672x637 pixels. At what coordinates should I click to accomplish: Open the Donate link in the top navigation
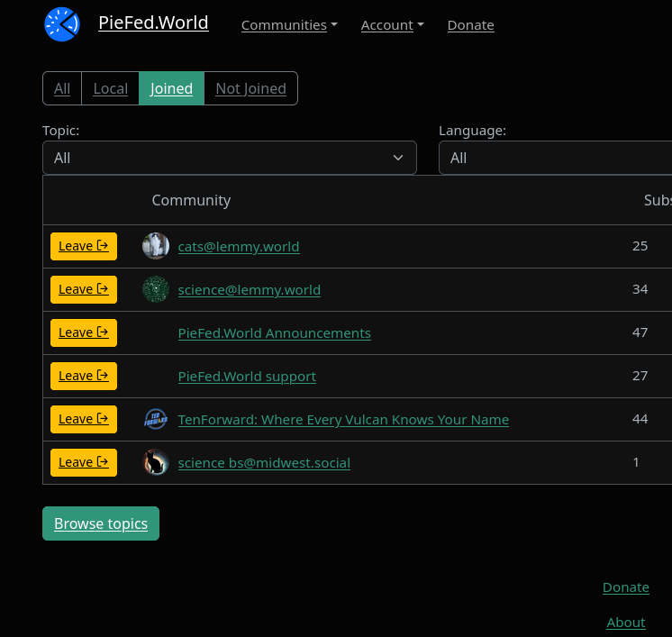(470, 25)
